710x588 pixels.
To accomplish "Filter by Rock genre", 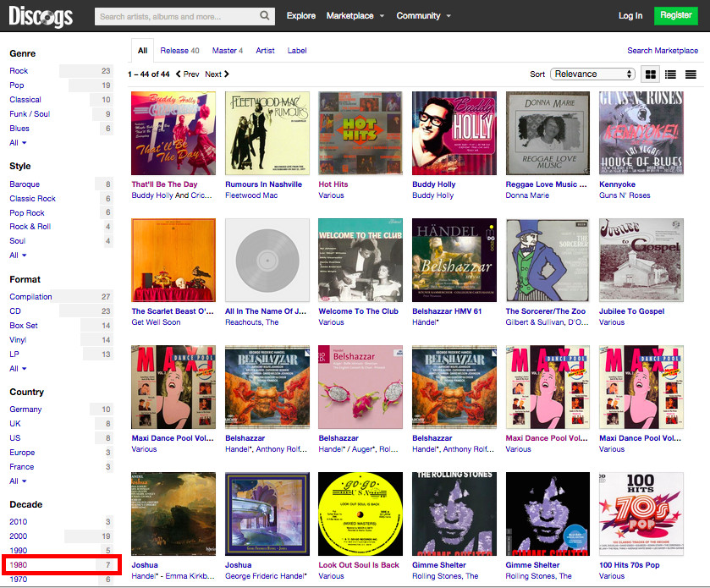I will pos(19,71).
